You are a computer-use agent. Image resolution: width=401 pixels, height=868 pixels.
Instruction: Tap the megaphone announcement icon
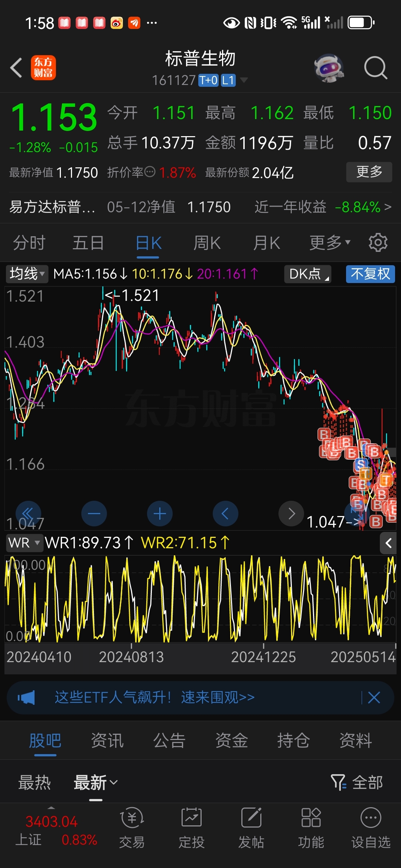click(x=26, y=698)
